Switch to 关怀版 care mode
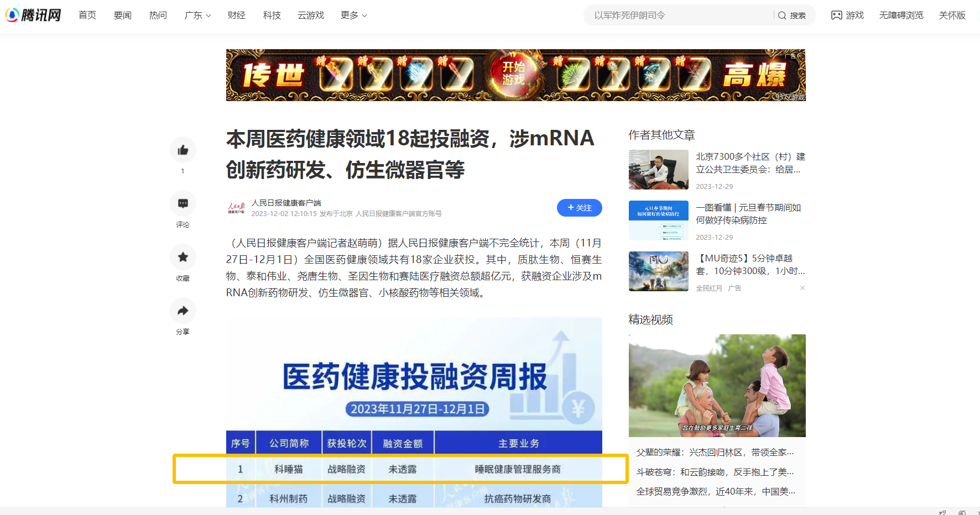 pyautogui.click(x=952, y=15)
